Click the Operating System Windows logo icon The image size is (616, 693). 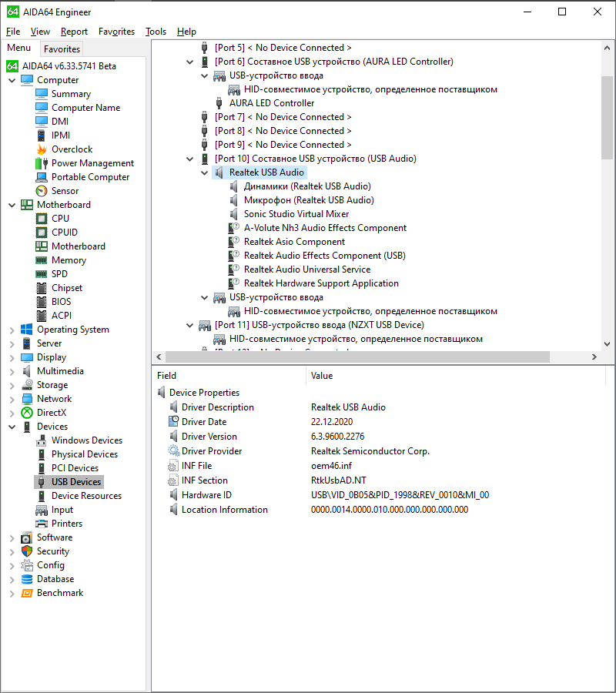27,330
